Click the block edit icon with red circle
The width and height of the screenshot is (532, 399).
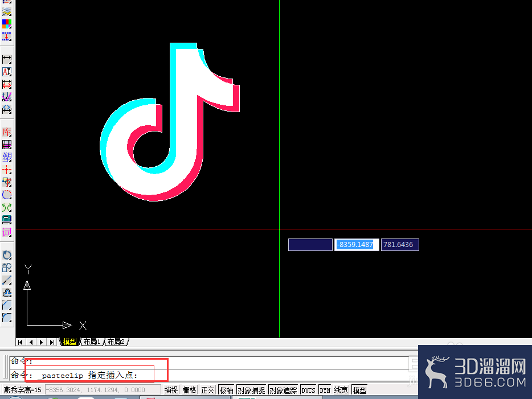7,182
